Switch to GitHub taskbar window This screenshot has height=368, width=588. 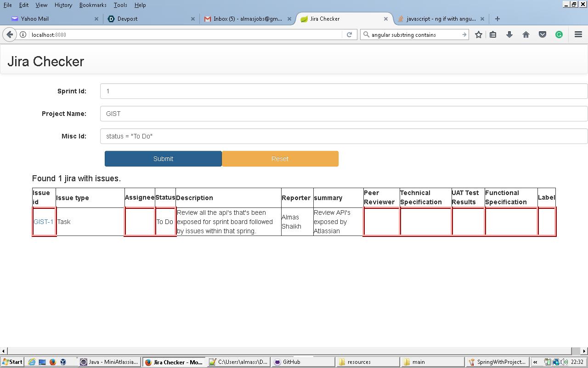click(x=303, y=362)
